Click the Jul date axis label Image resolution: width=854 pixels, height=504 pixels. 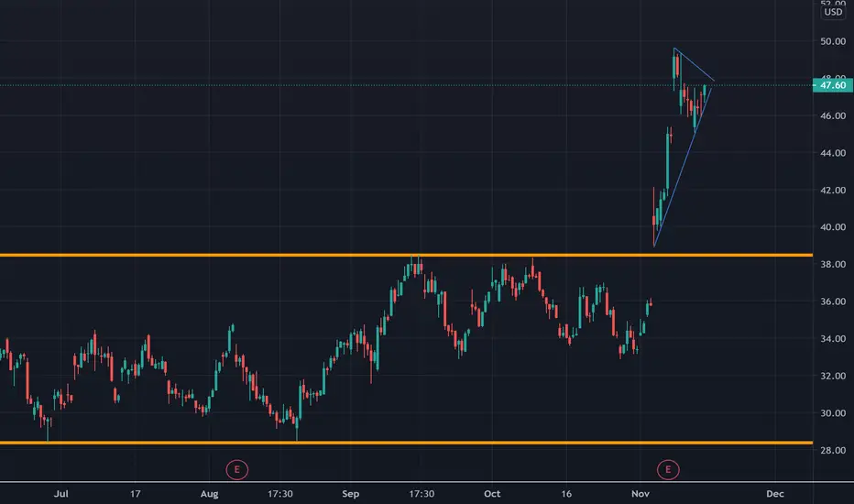(61, 494)
